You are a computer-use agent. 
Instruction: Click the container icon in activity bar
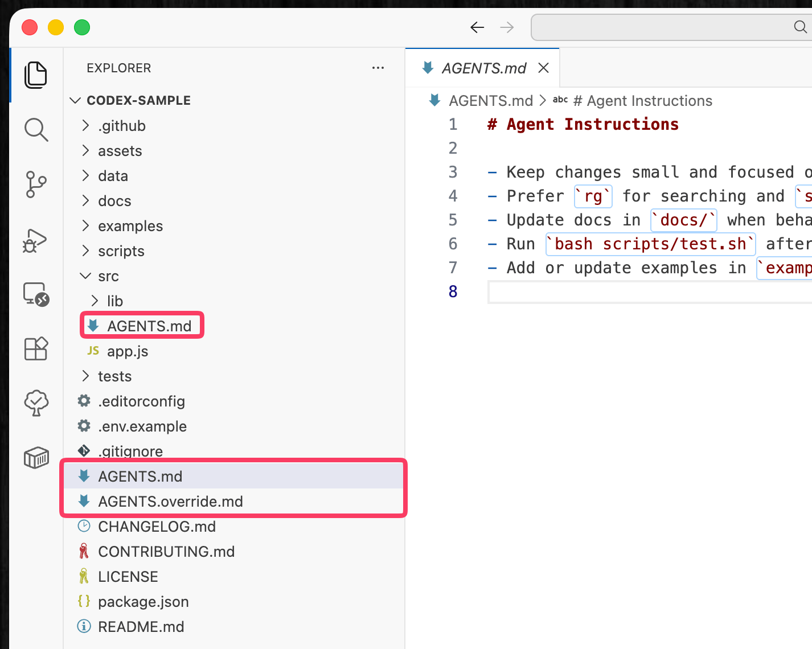[36, 457]
